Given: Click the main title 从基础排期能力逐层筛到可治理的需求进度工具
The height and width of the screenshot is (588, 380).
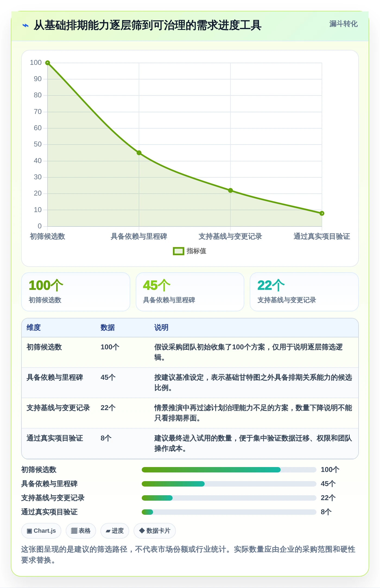Looking at the screenshot, I should 147,25.
